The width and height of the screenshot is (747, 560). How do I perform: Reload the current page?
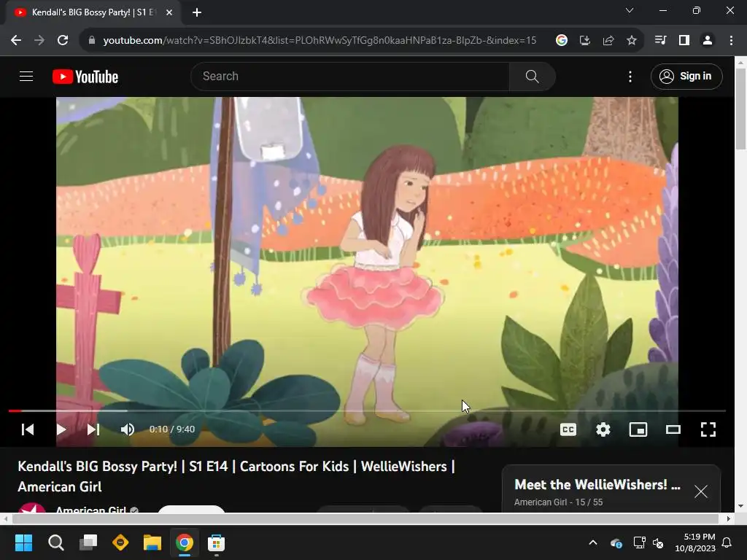click(x=63, y=41)
